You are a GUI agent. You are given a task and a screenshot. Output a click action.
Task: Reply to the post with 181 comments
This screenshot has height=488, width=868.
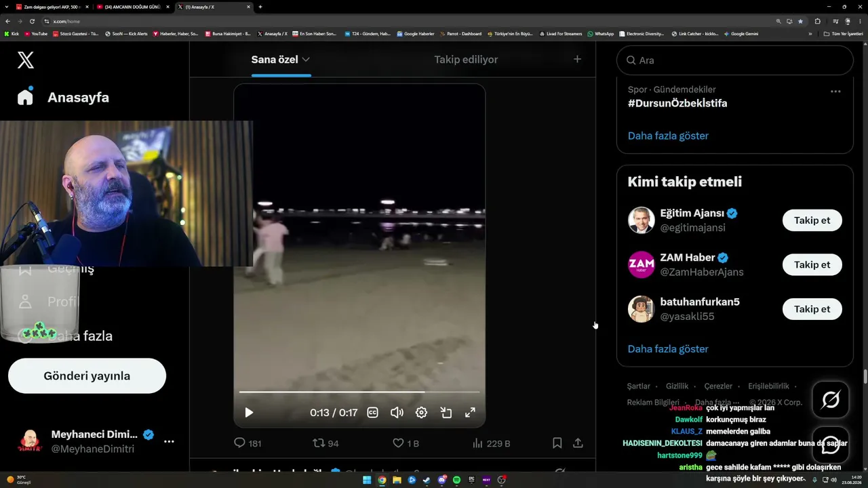click(x=247, y=443)
